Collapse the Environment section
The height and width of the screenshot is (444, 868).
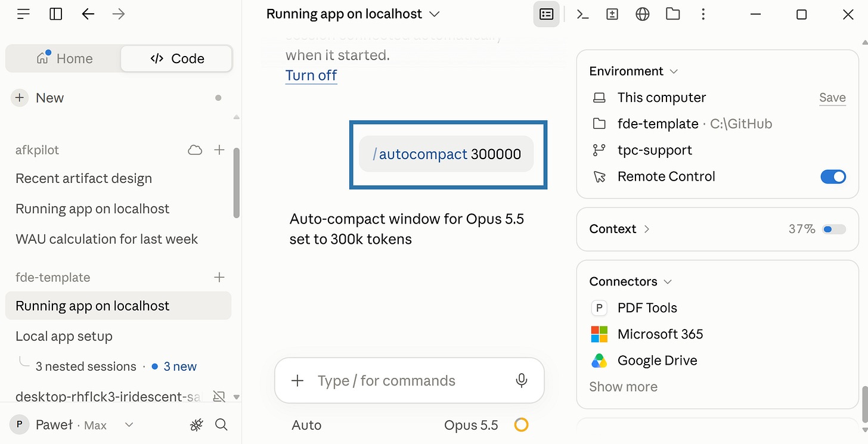click(x=634, y=71)
